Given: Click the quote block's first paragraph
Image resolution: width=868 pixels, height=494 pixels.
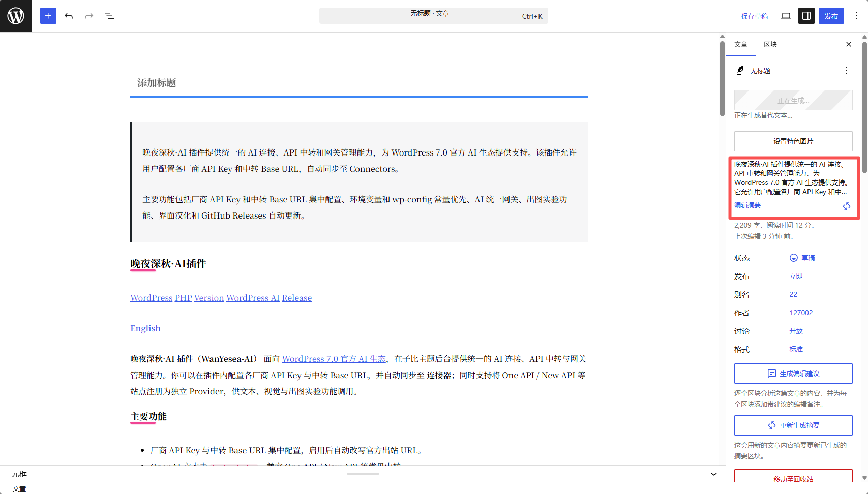Looking at the screenshot, I should [360, 161].
